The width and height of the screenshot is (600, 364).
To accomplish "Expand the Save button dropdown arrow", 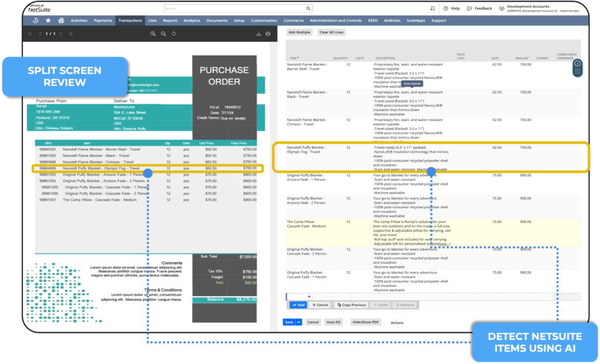I will click(299, 322).
